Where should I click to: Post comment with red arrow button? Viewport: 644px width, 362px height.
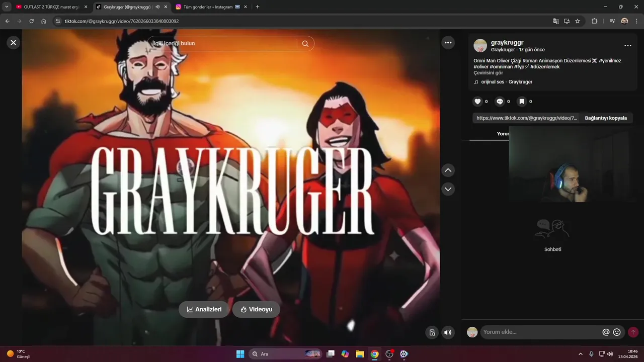633,332
